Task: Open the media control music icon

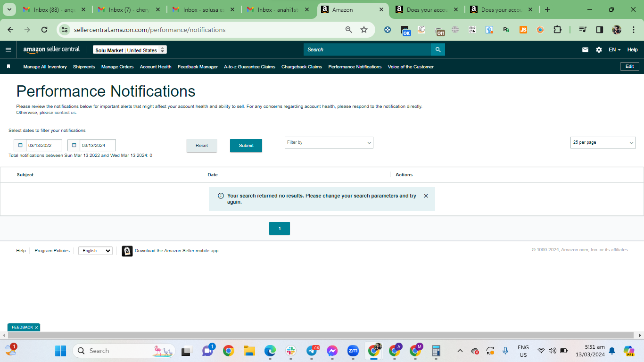Action: click(x=583, y=30)
